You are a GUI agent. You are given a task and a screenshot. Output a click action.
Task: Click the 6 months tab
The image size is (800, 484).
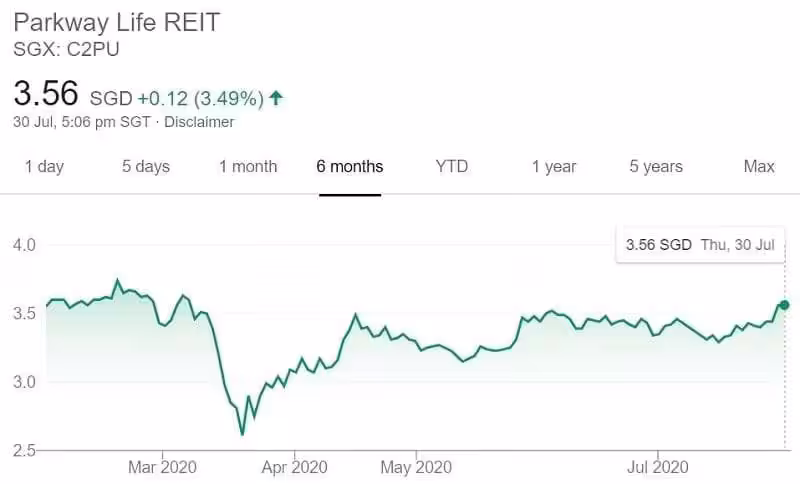click(350, 166)
